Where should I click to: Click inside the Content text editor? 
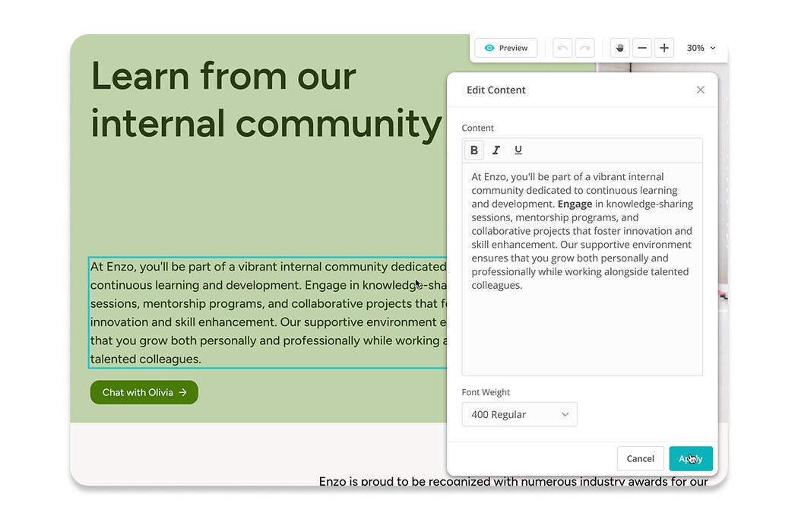coord(582,269)
